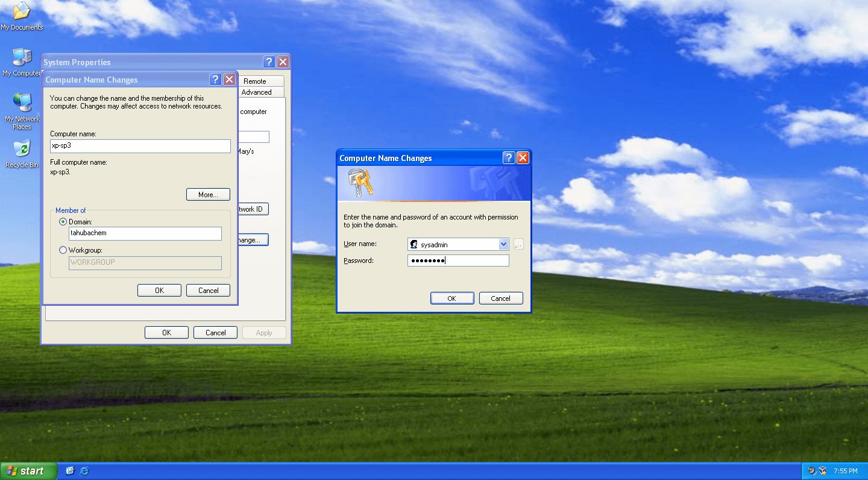Viewport: 868px width, 480px height.
Task: Click the Network ID button in System Properties
Action: [x=253, y=209]
